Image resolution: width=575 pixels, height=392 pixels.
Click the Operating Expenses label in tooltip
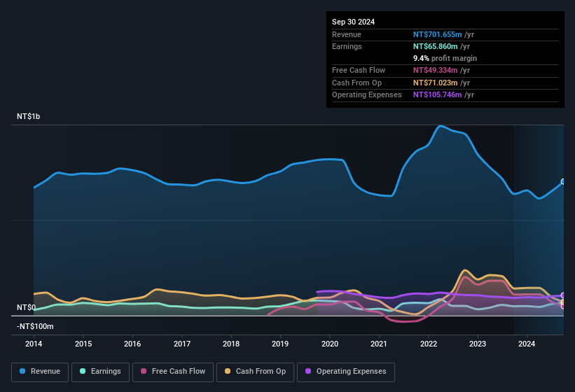[366, 95]
